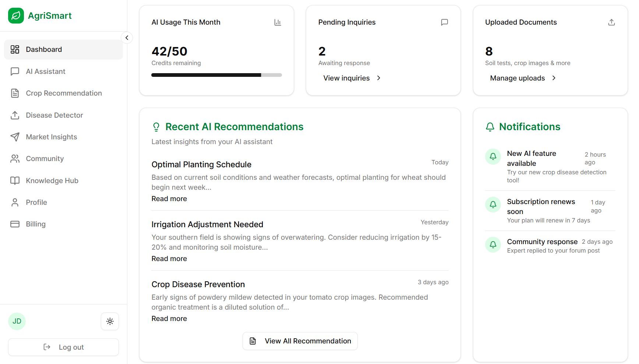
Task: Open Disease Detector in the sidebar
Action: pyautogui.click(x=54, y=115)
